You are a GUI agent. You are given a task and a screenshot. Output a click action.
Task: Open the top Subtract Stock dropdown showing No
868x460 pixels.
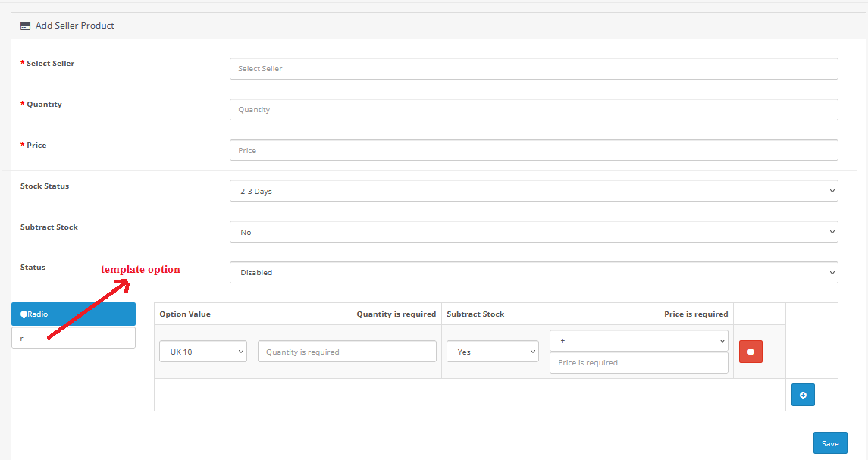[534, 232]
